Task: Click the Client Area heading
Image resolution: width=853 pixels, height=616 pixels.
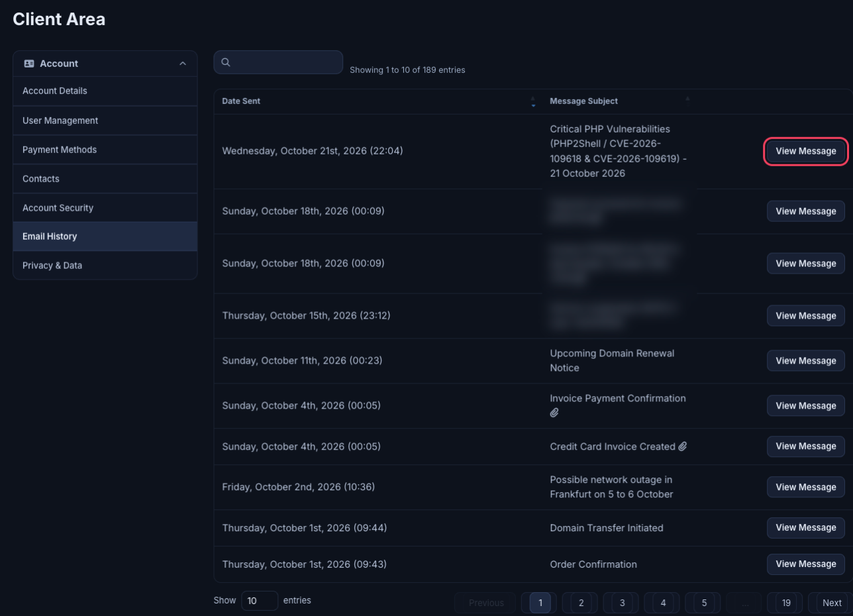Action: [59, 19]
